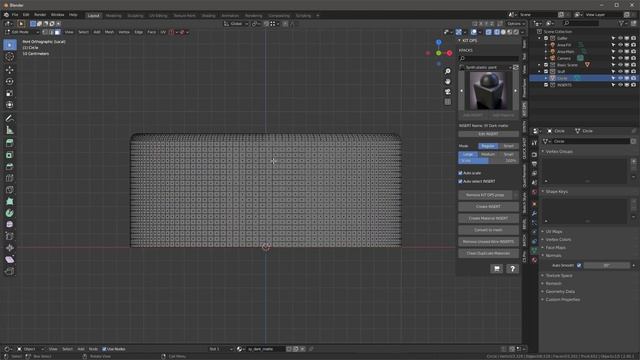Viewport: 640px width, 360px height.
Task: Toggle Auto scale checkbox
Action: click(x=460, y=173)
